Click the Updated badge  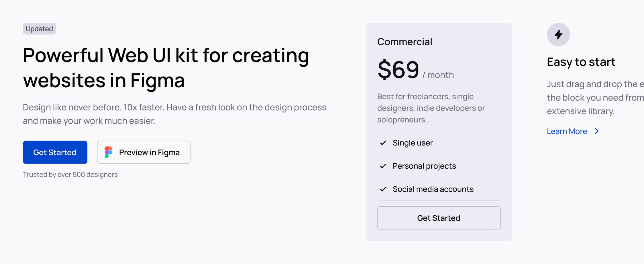pyautogui.click(x=39, y=29)
